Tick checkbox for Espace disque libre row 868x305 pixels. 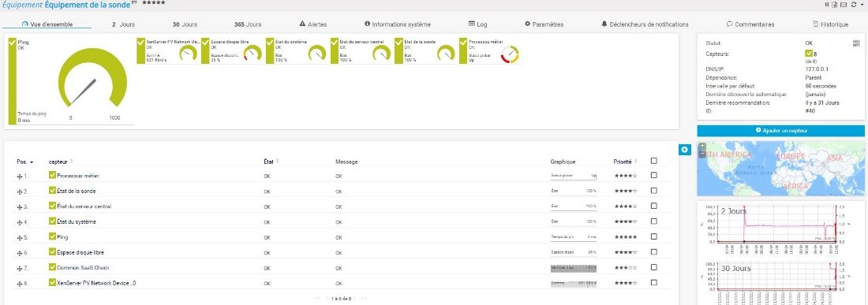[x=654, y=252]
